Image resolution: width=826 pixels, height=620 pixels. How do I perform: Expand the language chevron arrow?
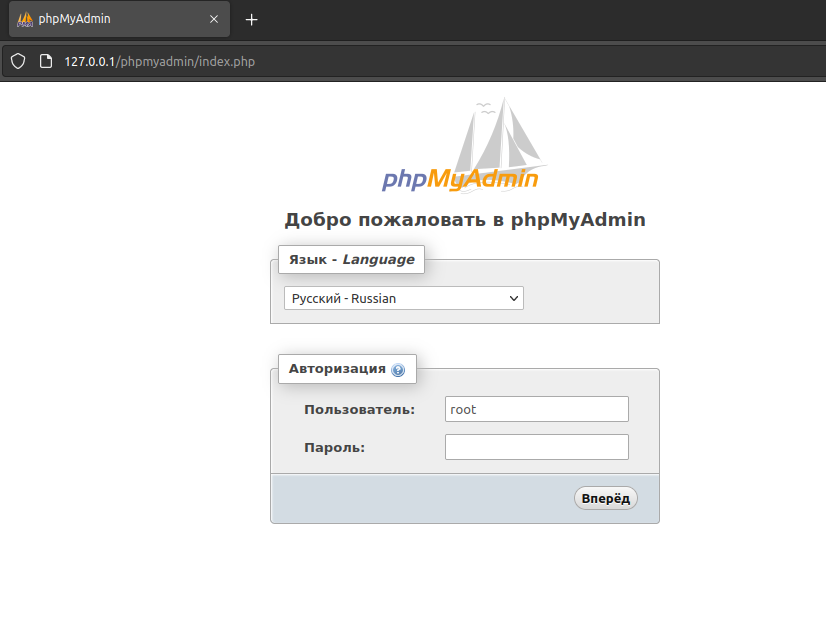click(514, 299)
